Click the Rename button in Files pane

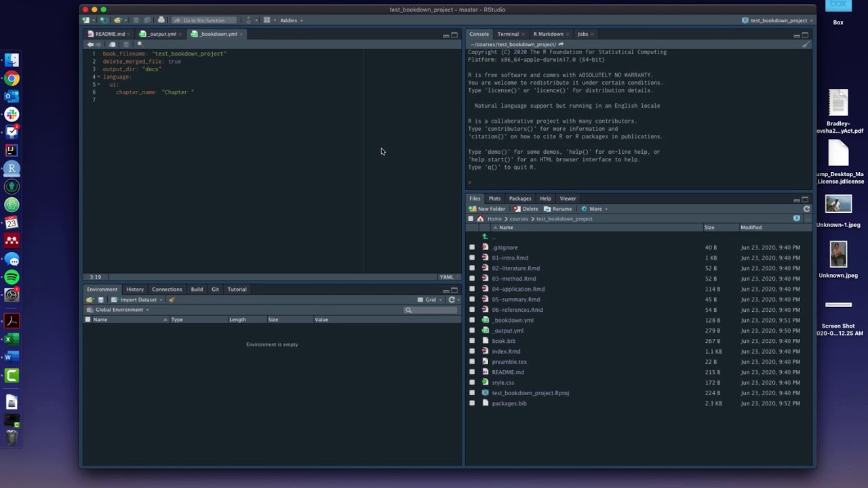557,209
